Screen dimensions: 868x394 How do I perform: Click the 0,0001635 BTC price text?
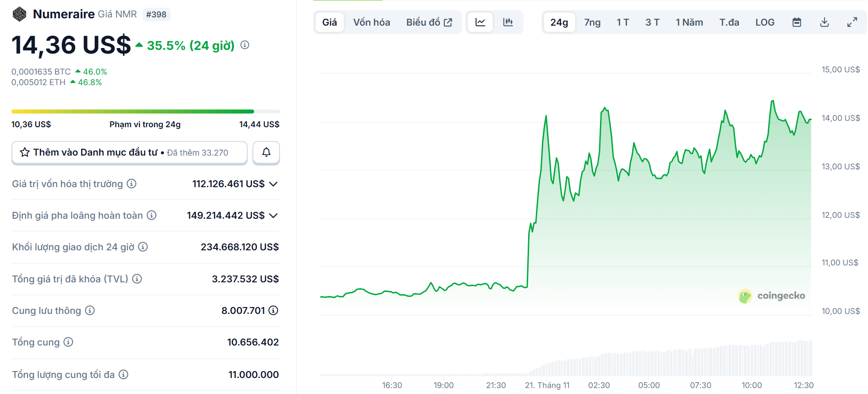[41, 71]
